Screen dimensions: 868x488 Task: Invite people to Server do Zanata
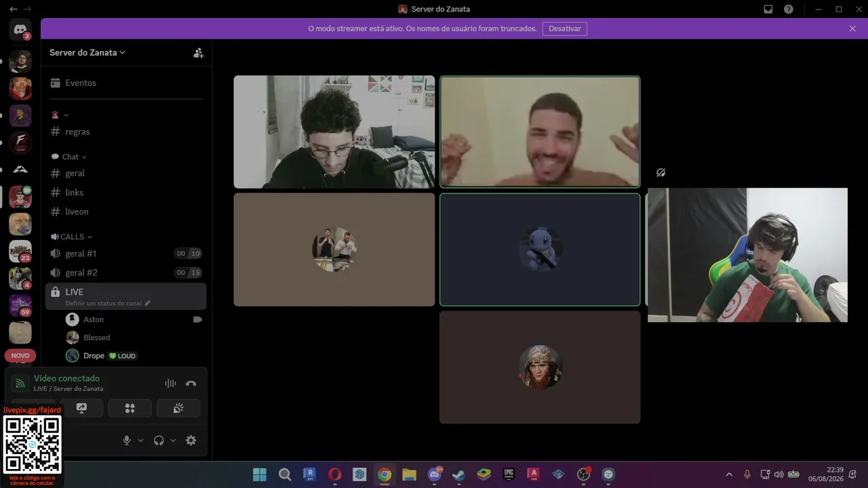[x=198, y=53]
